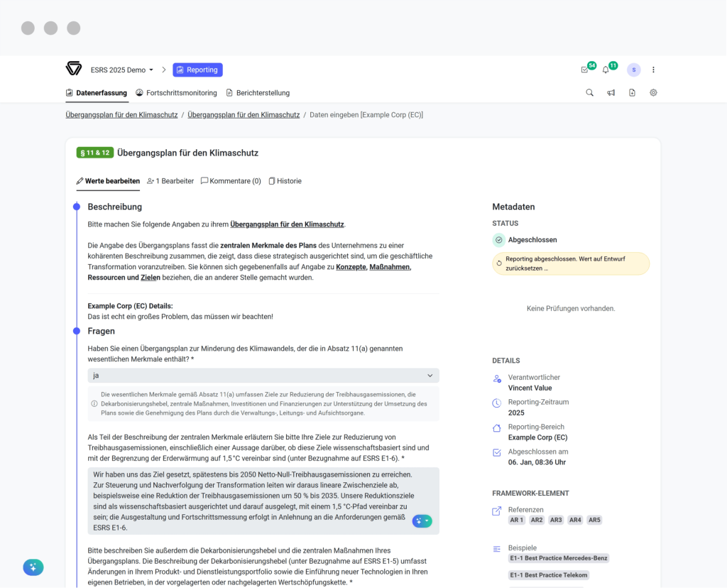The image size is (727, 588).
Task: Click the Reporting-Bereich house icon
Action: click(496, 428)
